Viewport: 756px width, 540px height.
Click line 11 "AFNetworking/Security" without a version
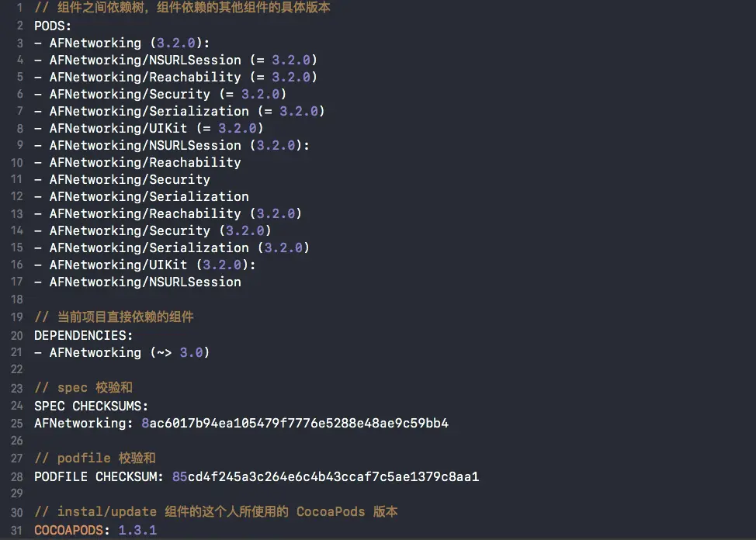point(122,179)
